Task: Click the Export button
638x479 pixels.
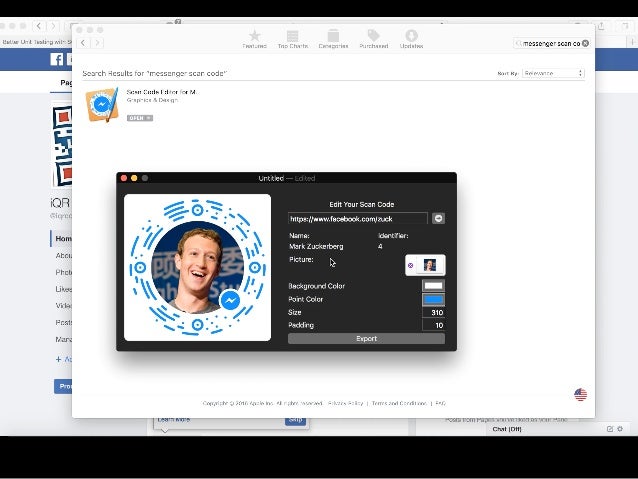Action: 366,339
